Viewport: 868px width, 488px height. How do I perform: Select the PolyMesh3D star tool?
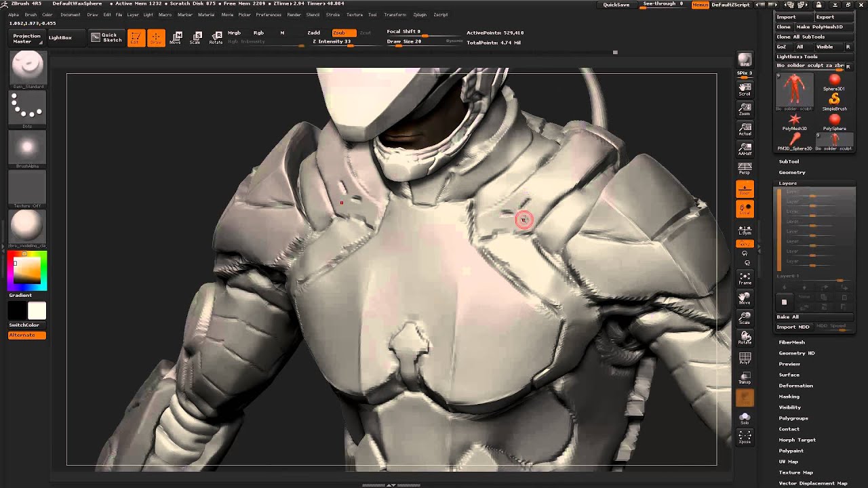795,122
